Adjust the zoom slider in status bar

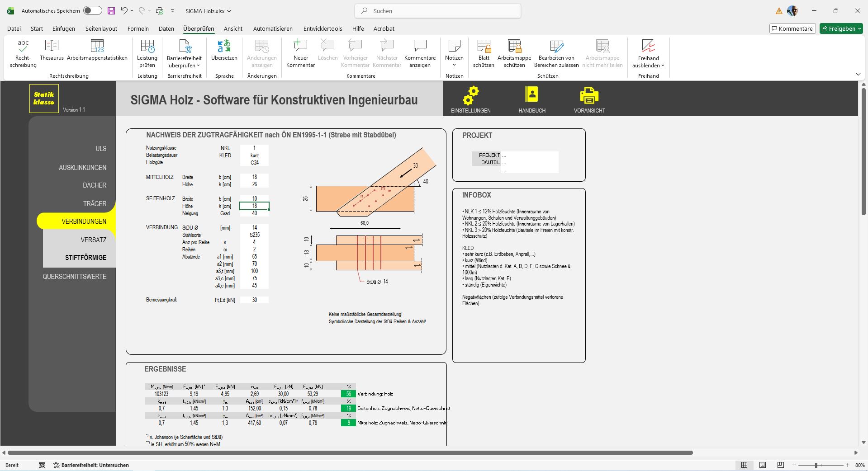816,465
